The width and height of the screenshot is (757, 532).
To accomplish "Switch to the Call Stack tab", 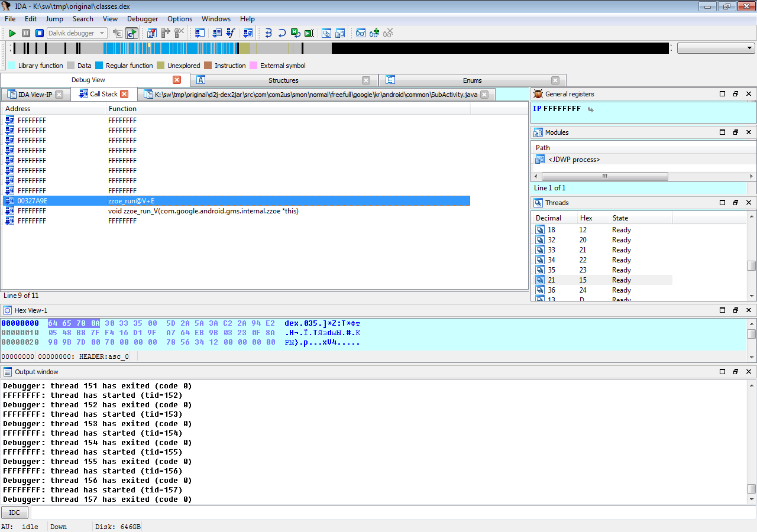I will coord(103,94).
